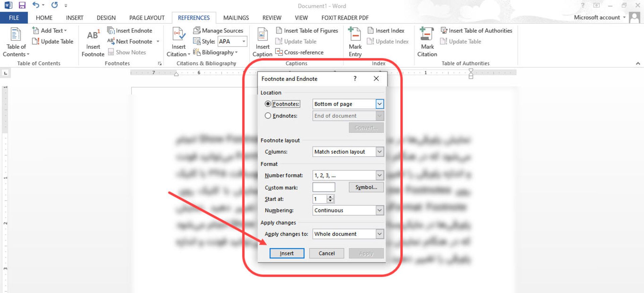Screen dimensions: 644x293
Task: Save the document with the floppy icon
Action: point(22,5)
